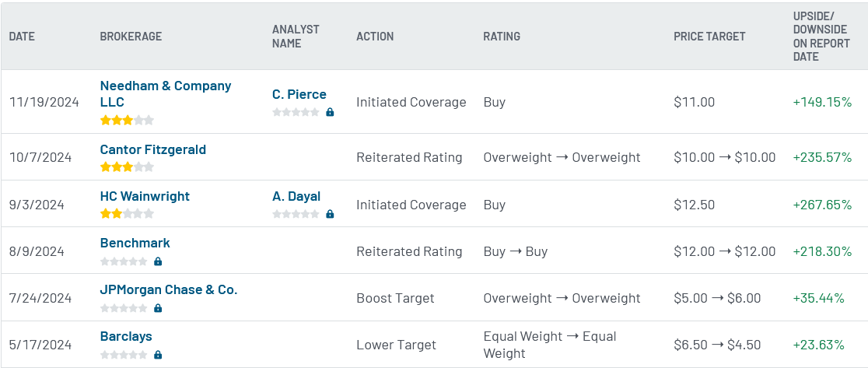868x368 pixels.
Task: Open the Benchmark brokerage link
Action: coord(135,243)
